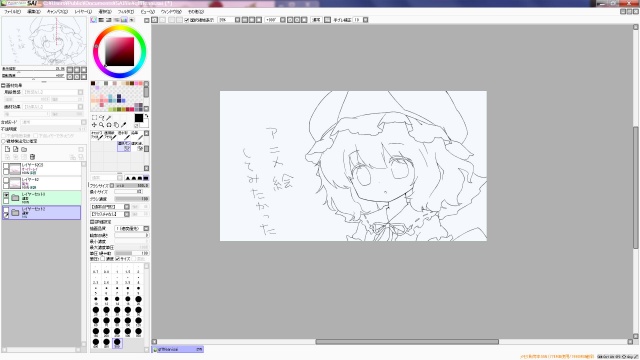Toggle selection source designation checkbox
The image size is (640, 360).
coord(4,141)
